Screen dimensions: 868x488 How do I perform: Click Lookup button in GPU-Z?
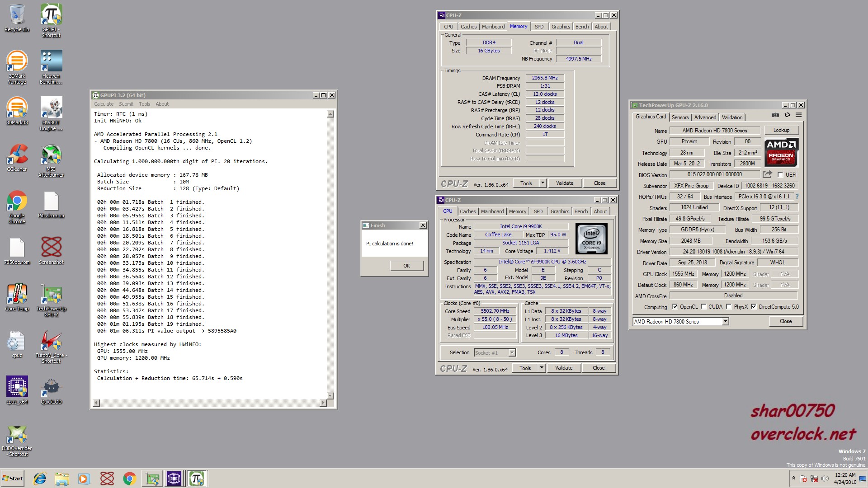[x=781, y=130]
